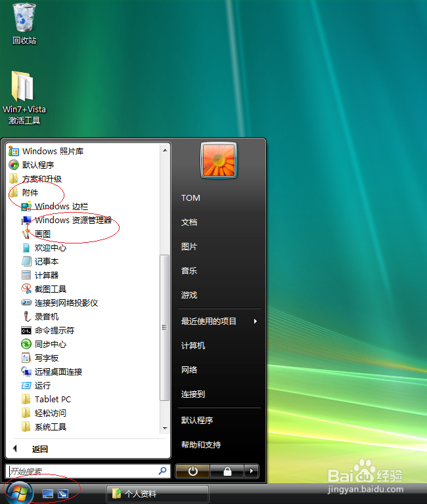The height and width of the screenshot is (504, 427).
Task: Click the programs list scrollbar thumb
Action: coord(164,327)
